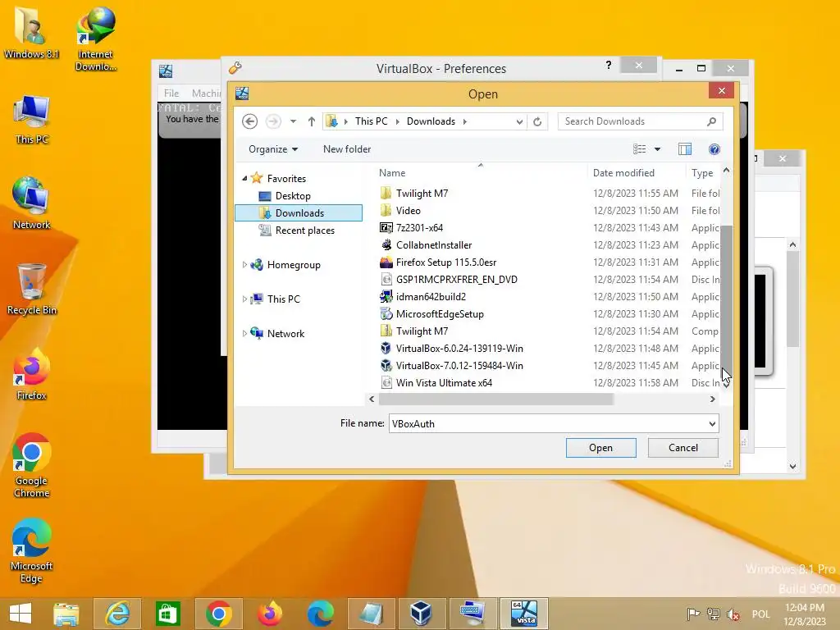Select Downloads in the navigation pane
Image resolution: width=840 pixels, height=630 pixels.
tap(299, 213)
